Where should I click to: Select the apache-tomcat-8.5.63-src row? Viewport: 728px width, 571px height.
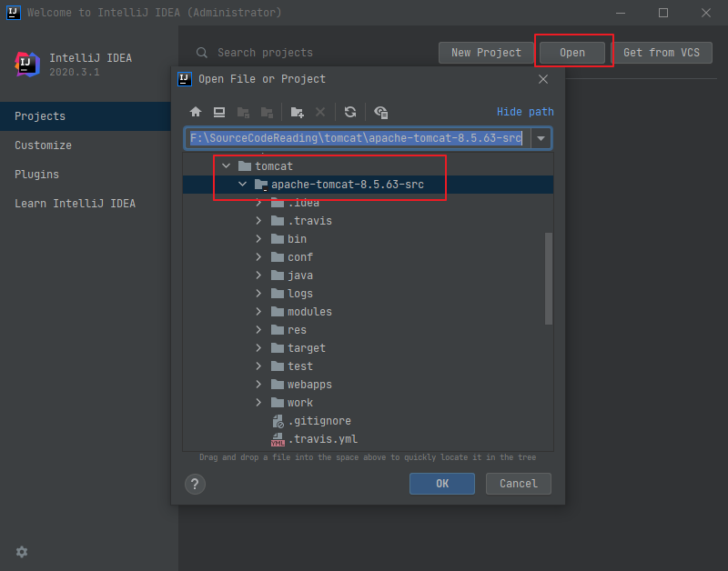pyautogui.click(x=369, y=185)
